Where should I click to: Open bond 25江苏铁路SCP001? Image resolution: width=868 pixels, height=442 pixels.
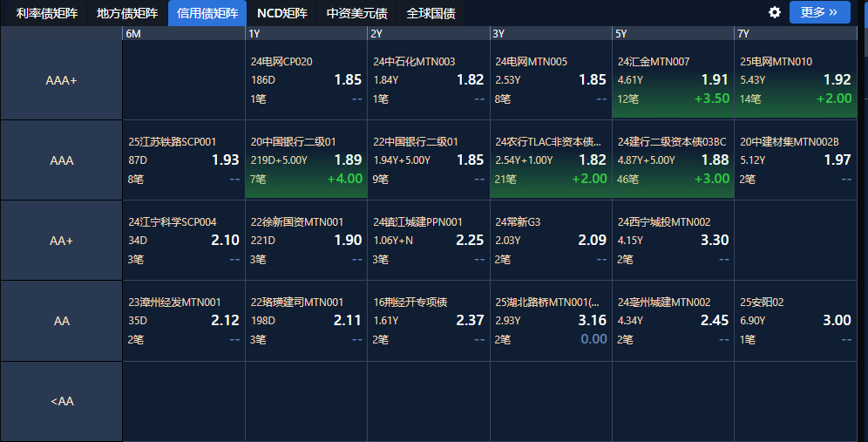[173, 142]
